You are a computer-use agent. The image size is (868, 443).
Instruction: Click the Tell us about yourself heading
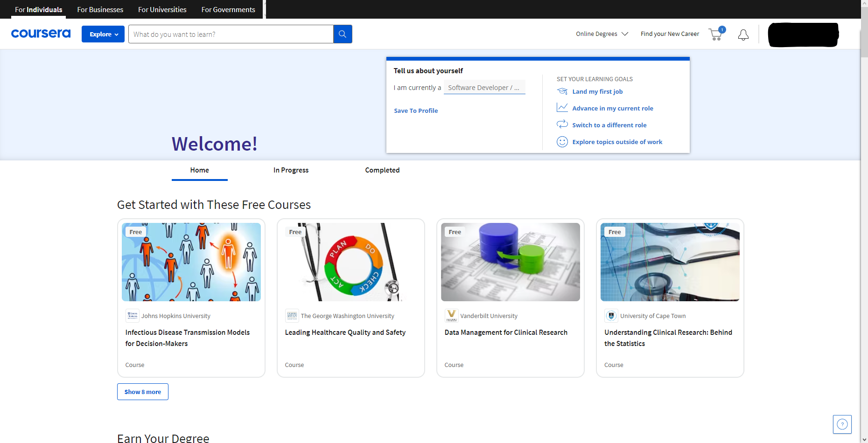(428, 70)
